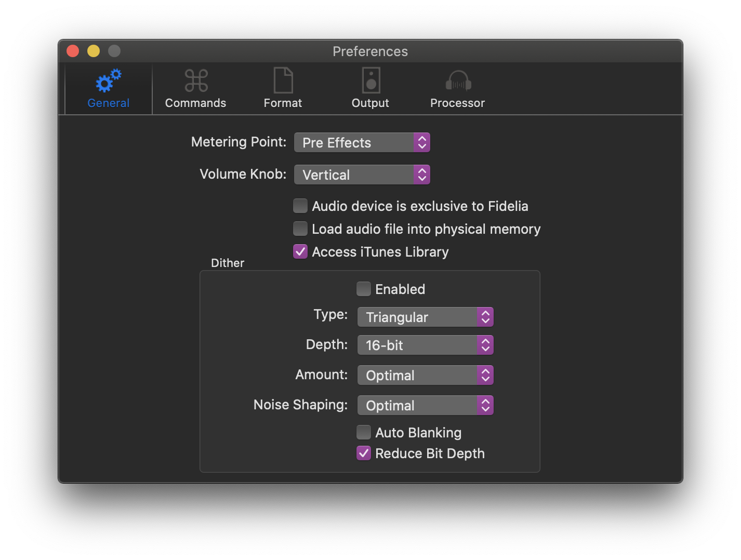Expand the Noise Shaping dropdown
This screenshot has height=560, width=741.
425,406
